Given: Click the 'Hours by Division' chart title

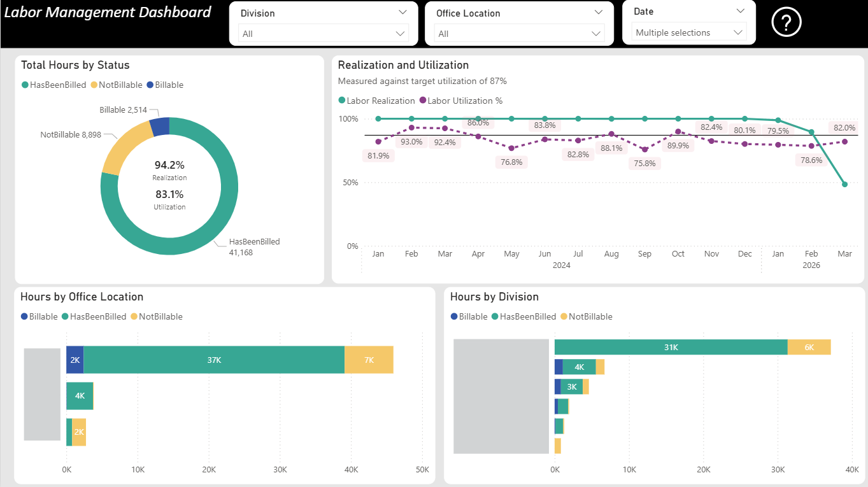Looking at the screenshot, I should tap(494, 297).
